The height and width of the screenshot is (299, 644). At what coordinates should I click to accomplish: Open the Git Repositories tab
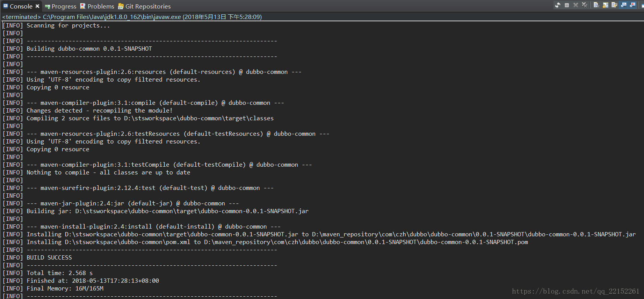click(x=144, y=6)
